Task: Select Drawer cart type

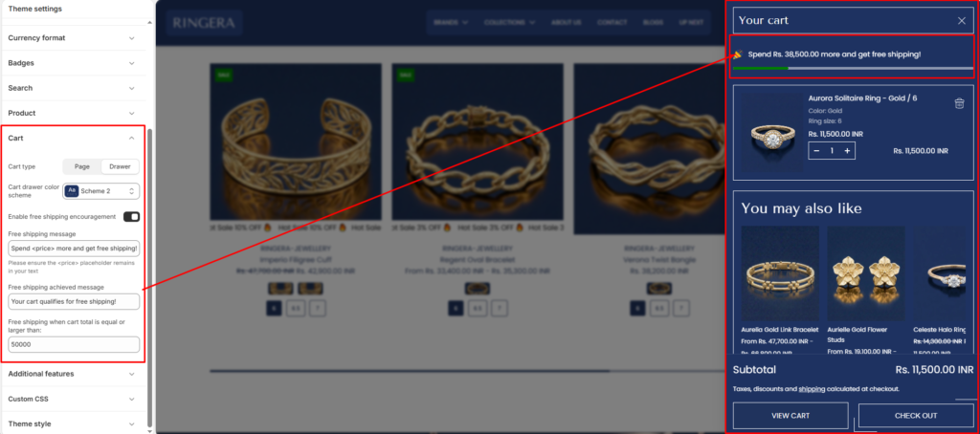Action: (120, 166)
